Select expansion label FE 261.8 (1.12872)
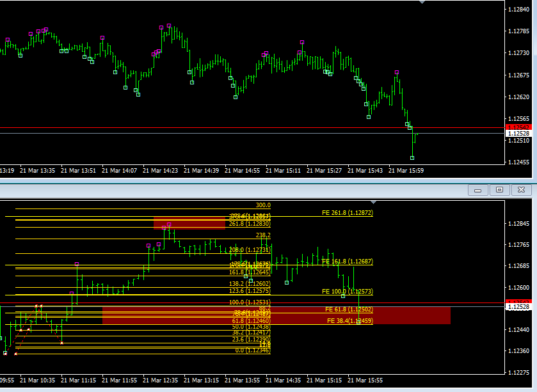This screenshot has width=537, height=392. tap(348, 213)
